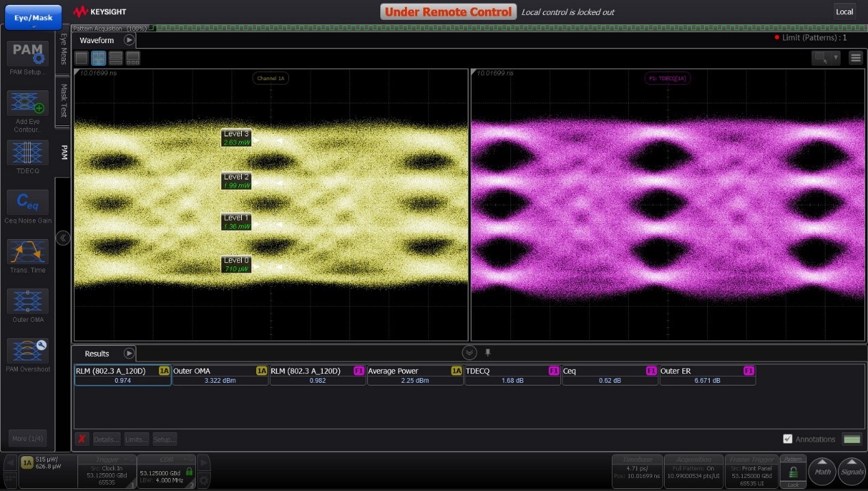Image resolution: width=868 pixels, height=491 pixels.
Task: Click the Add Eye Contour icon
Action: [x=27, y=103]
